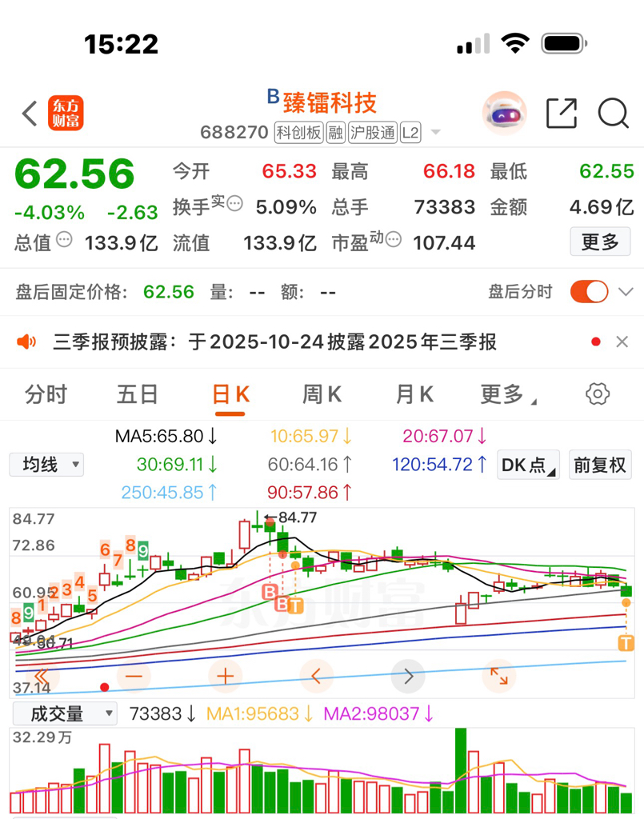
Task: Expand chart to fullscreen icon
Action: click(498, 677)
